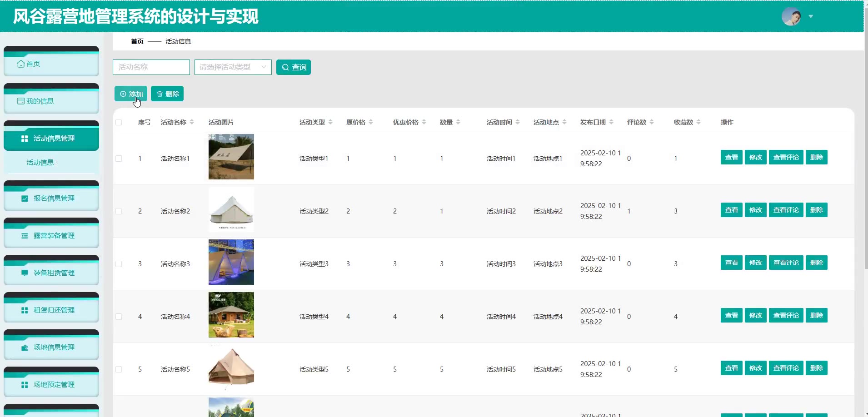This screenshot has width=868, height=417.
Task: Click the user avatar in the header
Action: pos(791,17)
